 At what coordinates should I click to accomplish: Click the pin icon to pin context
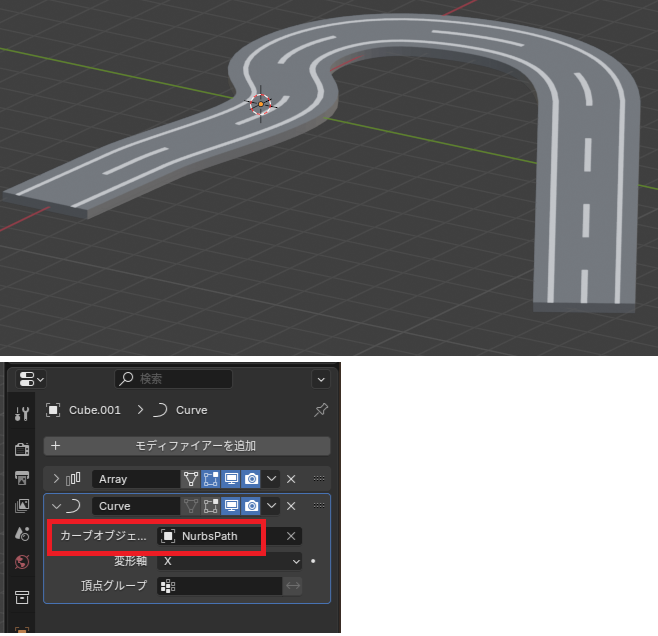321,410
